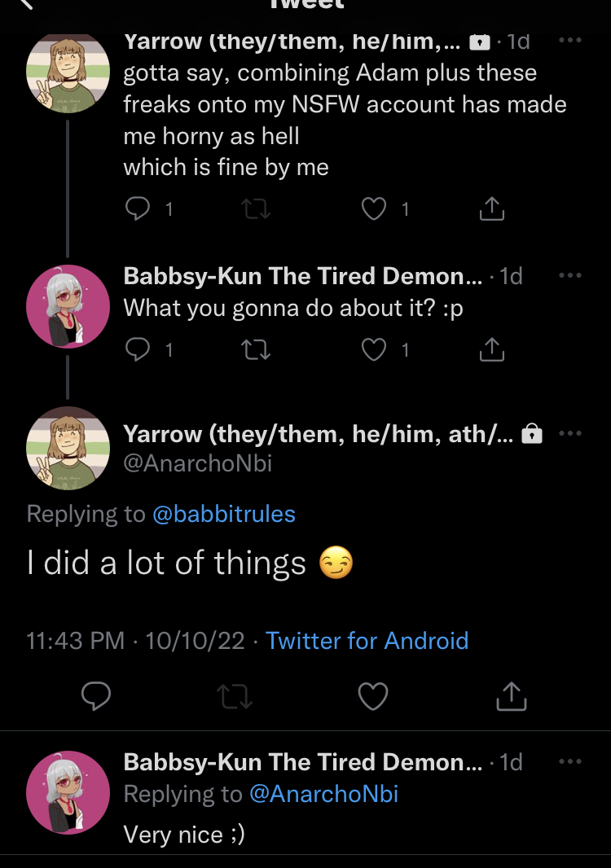Open the @babbitrules profile link
Screen dimensions: 611x868
click(224, 515)
